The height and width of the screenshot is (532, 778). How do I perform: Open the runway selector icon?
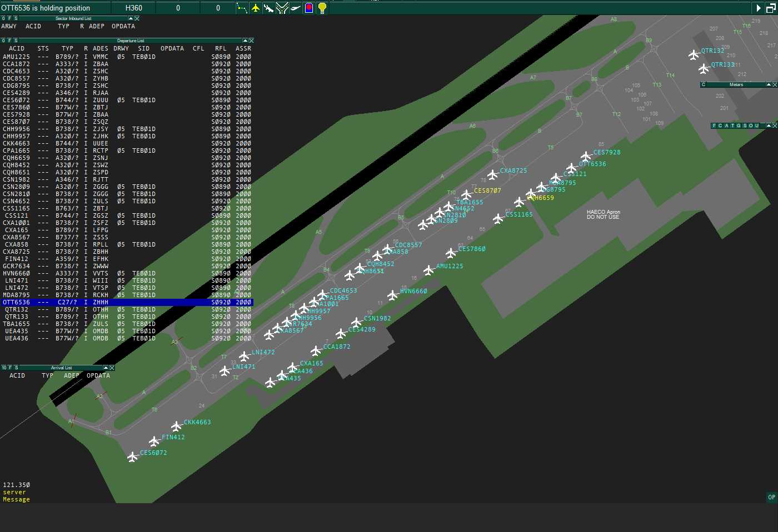coord(282,8)
